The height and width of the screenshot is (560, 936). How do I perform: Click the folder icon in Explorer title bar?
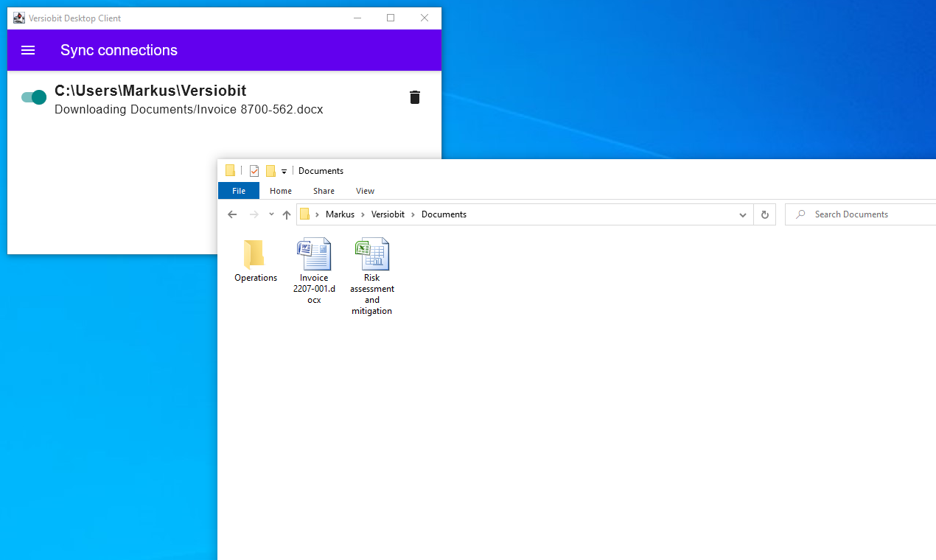[x=230, y=171]
